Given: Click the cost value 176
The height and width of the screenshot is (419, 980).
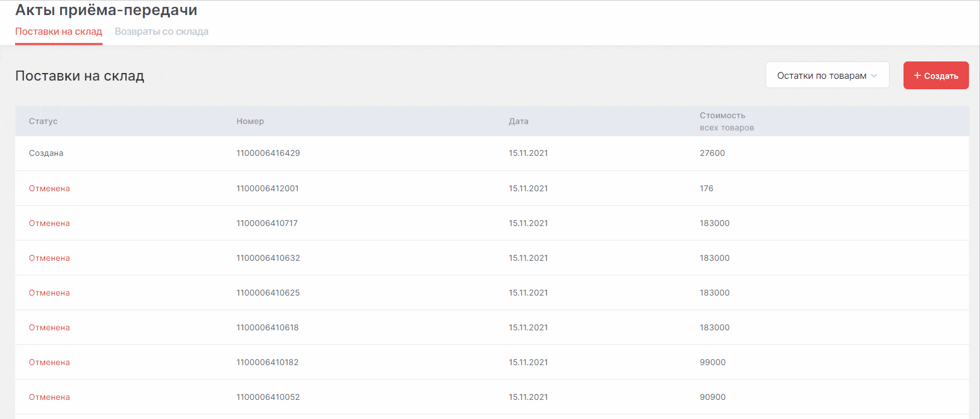Looking at the screenshot, I should [x=706, y=188].
